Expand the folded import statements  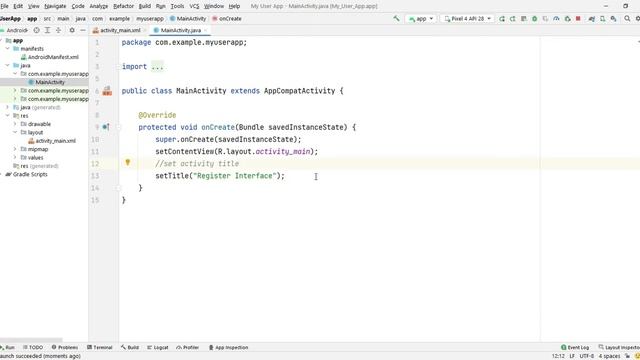[x=157, y=67]
